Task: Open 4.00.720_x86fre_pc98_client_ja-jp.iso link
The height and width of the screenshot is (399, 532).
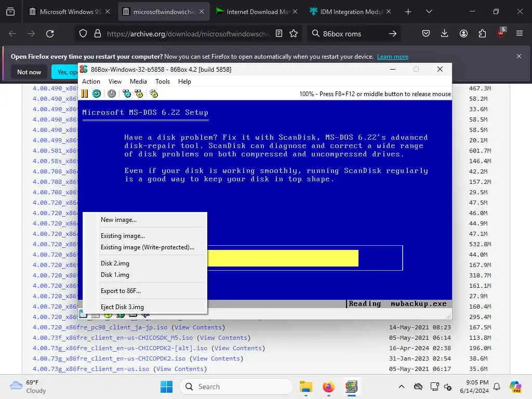Action: (x=100, y=327)
